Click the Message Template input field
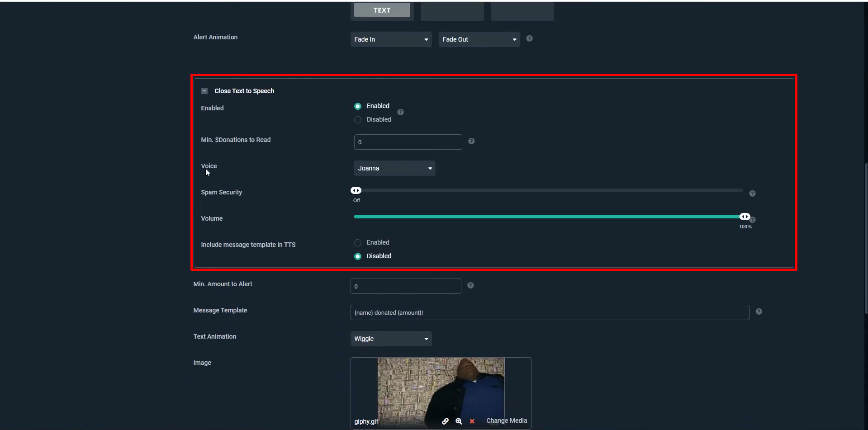868x430 pixels. 549,312
